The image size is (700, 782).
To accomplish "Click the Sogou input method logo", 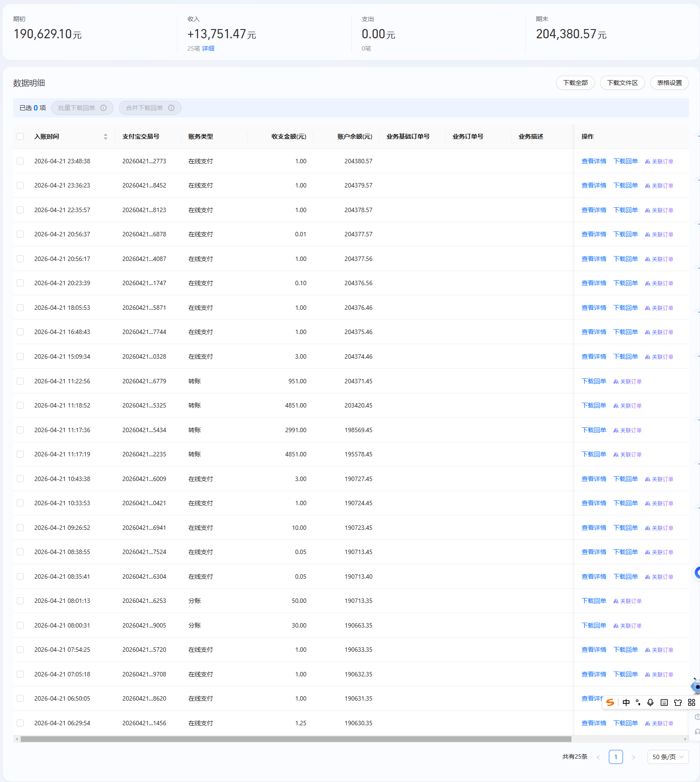I will click(x=610, y=702).
